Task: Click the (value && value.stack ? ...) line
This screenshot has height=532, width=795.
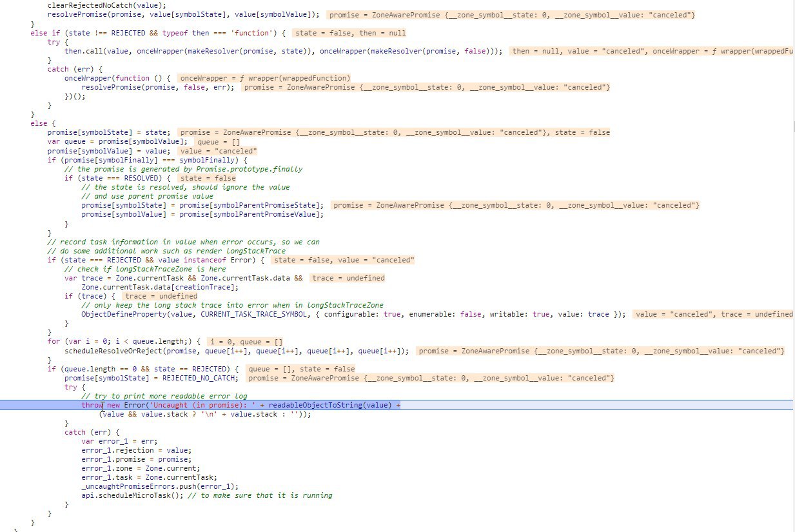Action: pyautogui.click(x=205, y=414)
